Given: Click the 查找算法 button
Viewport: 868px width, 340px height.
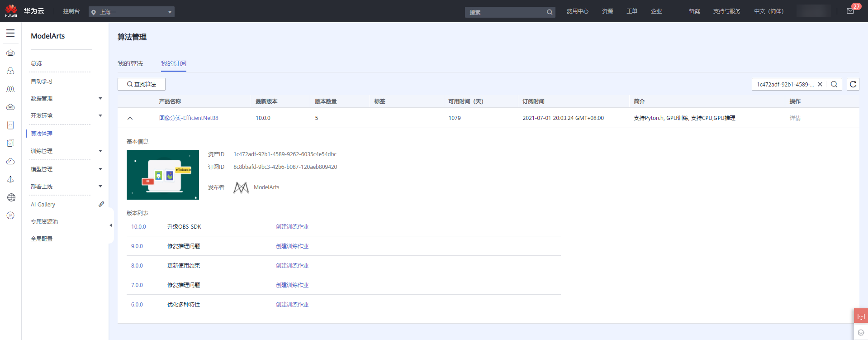Looking at the screenshot, I should (x=142, y=84).
